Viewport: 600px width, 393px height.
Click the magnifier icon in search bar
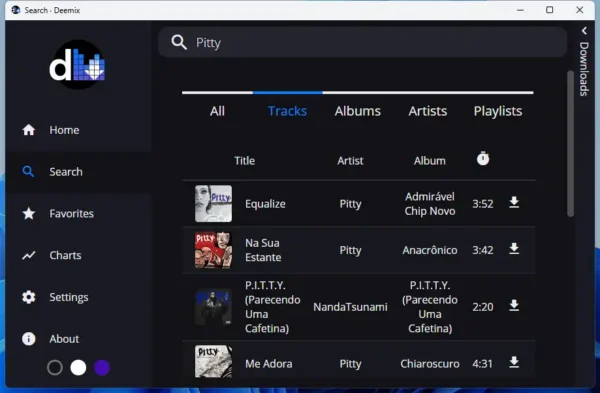point(179,42)
